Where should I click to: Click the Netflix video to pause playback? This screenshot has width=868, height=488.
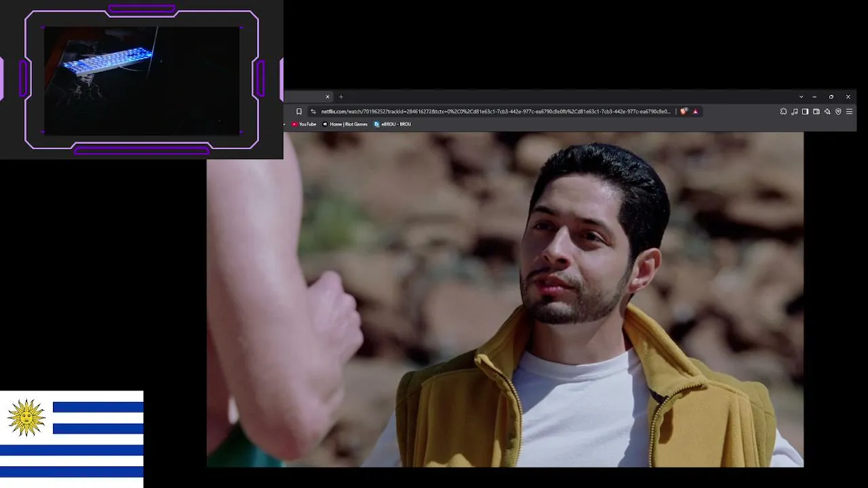click(x=505, y=300)
